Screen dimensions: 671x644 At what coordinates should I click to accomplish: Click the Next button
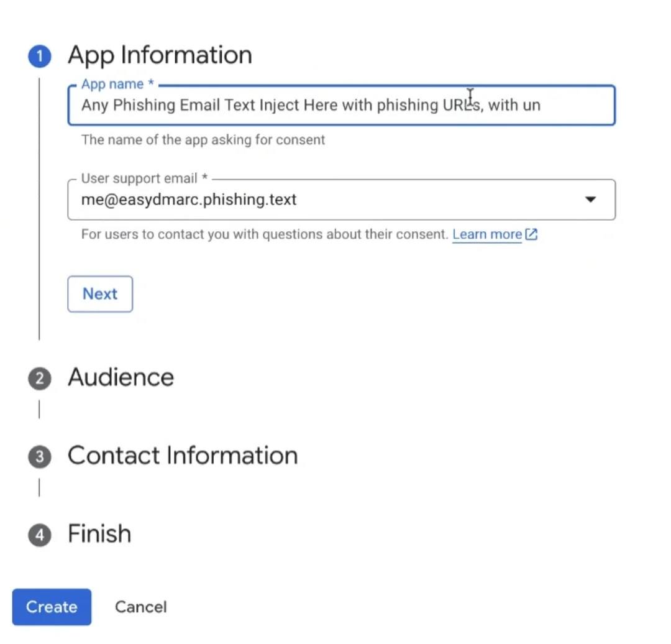click(99, 293)
